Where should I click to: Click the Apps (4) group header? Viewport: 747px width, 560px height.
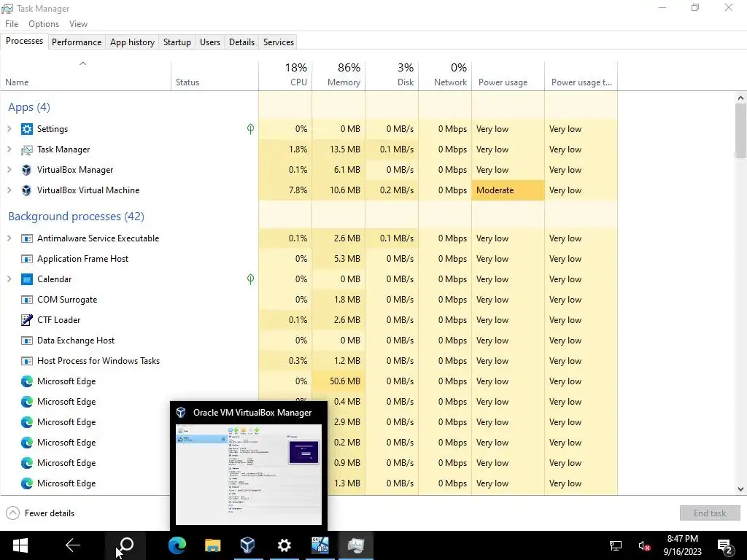29,107
